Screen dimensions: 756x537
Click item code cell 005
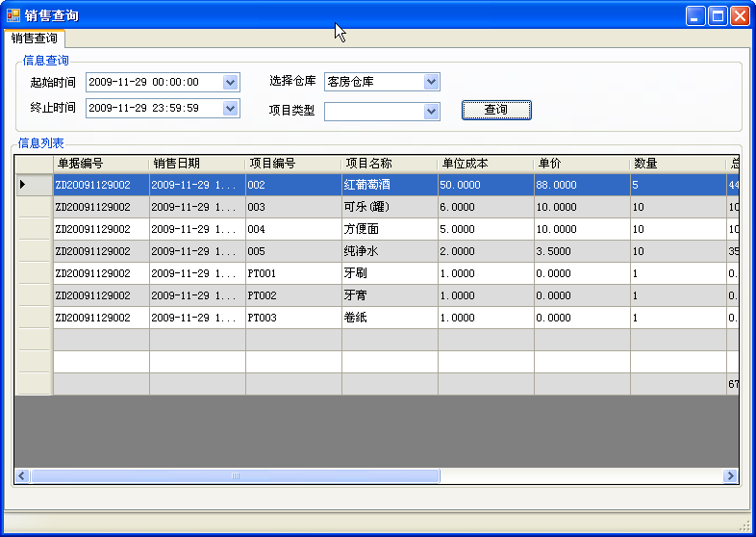pyautogui.click(x=293, y=251)
